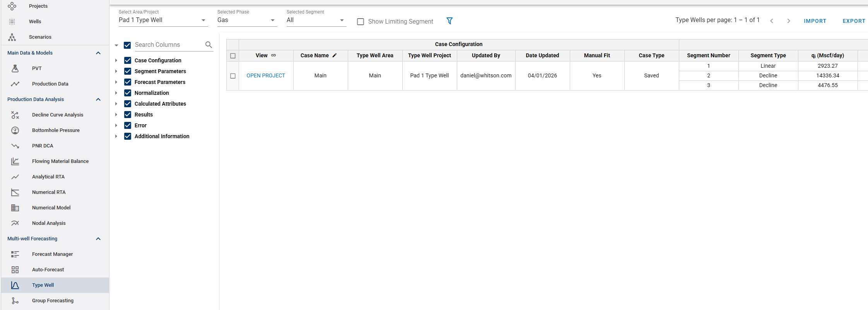
Task: Click the search magnifier icon in columns panel
Action: click(208, 45)
